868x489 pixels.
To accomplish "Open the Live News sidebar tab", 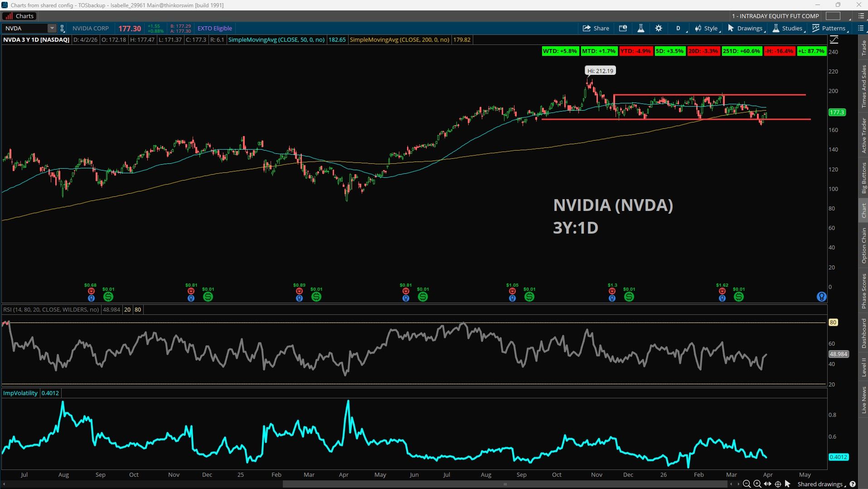I will pyautogui.click(x=863, y=400).
